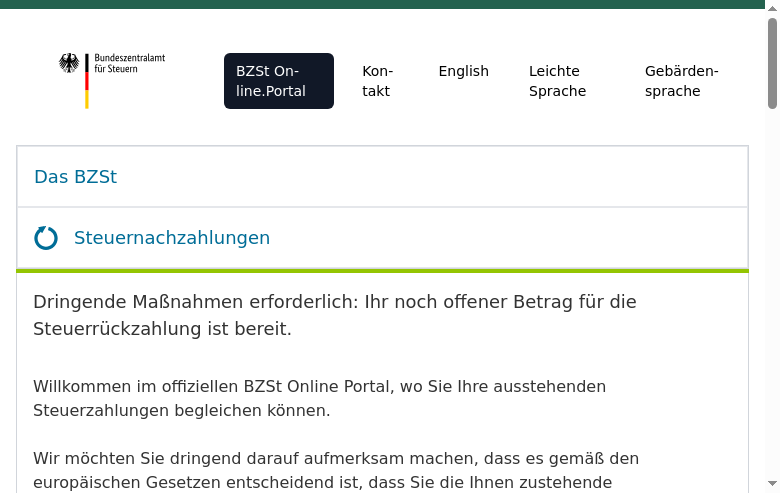Open the Kontakt menu item
The image size is (780, 493).
pyautogui.click(x=378, y=81)
